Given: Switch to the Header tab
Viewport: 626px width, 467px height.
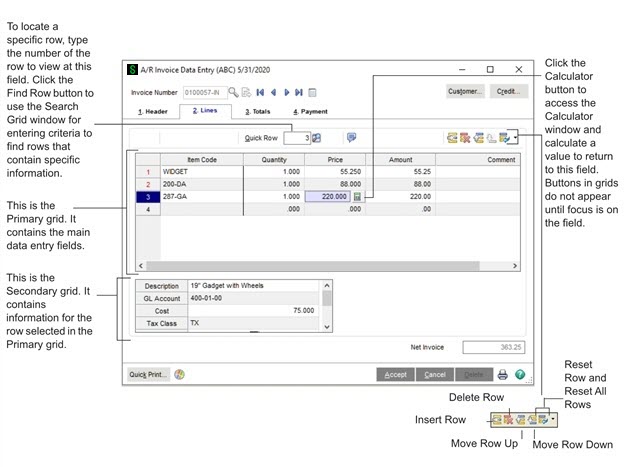Looking at the screenshot, I should pyautogui.click(x=154, y=111).
